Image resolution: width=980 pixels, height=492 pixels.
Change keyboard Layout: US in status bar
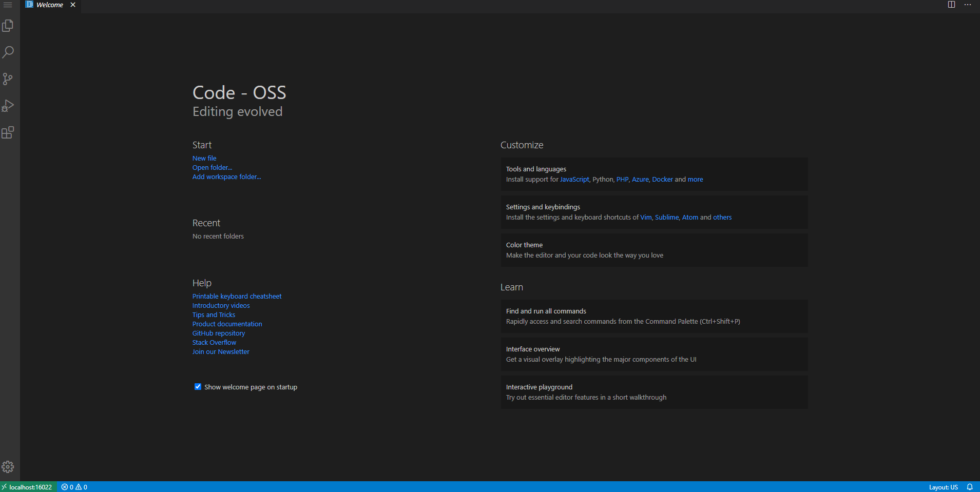(x=943, y=487)
